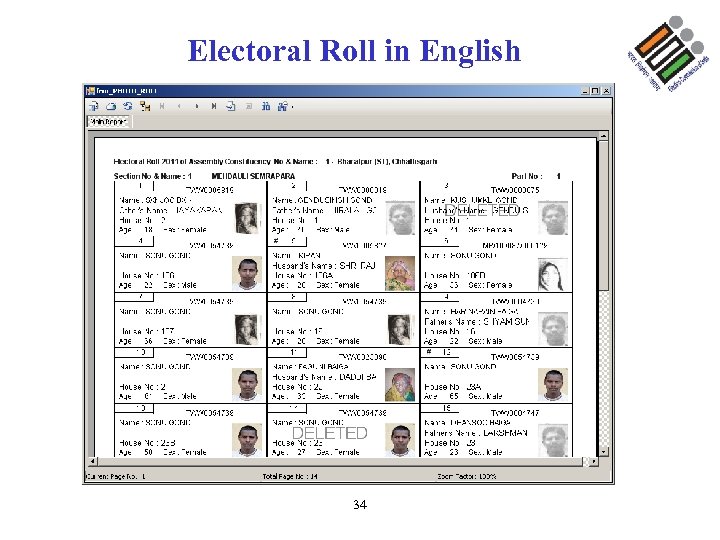Click the Export Report toolbar icon
Screen dimensions: 720x540
[94, 107]
